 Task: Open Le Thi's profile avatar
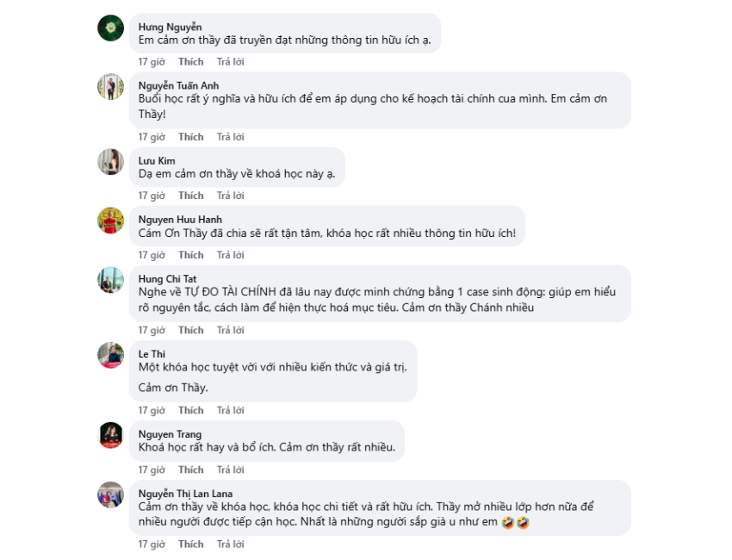point(110,355)
